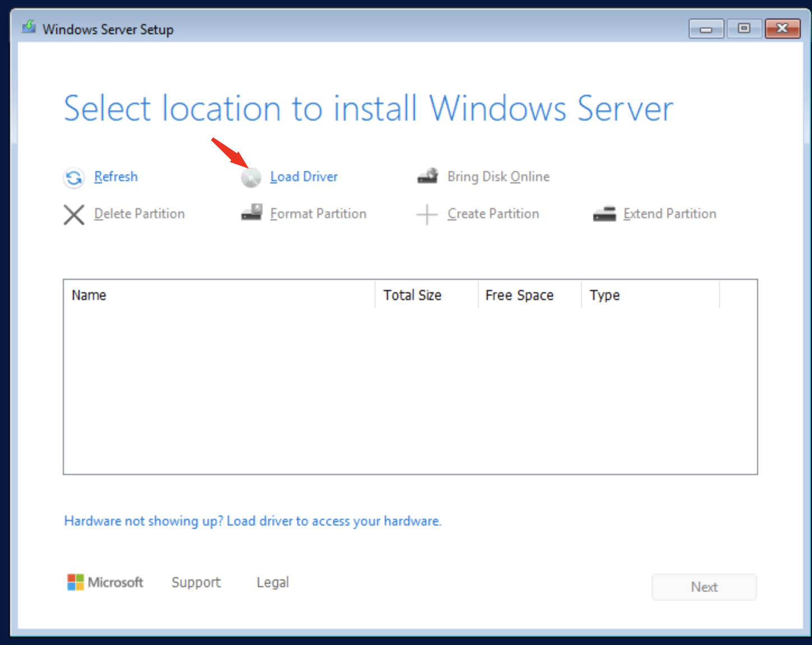Open the Load Driver text link
This screenshot has width=812, height=645.
point(304,177)
